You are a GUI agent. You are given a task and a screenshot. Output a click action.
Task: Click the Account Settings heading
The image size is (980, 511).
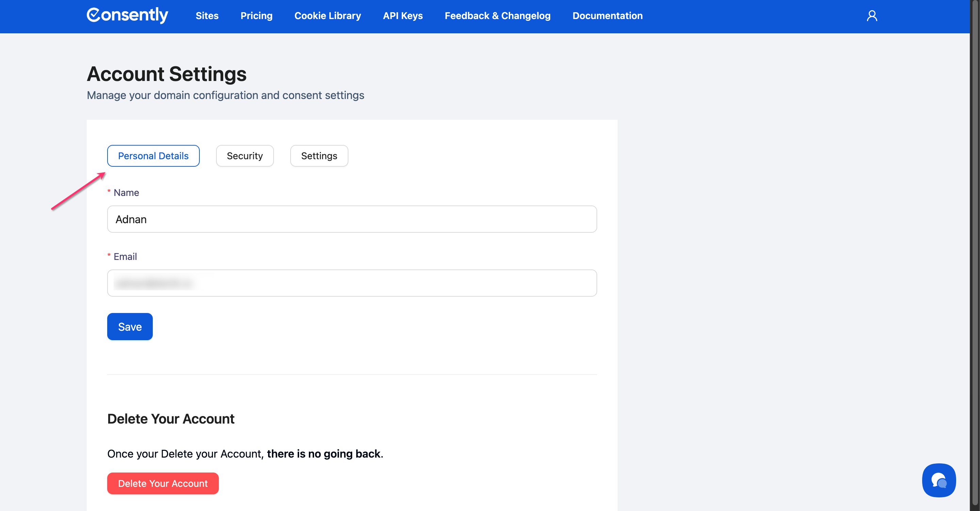tap(167, 74)
